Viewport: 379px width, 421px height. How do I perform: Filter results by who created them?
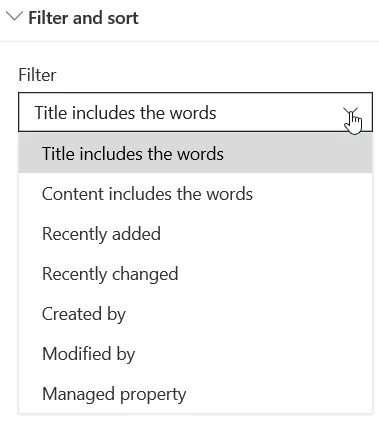[195, 314]
